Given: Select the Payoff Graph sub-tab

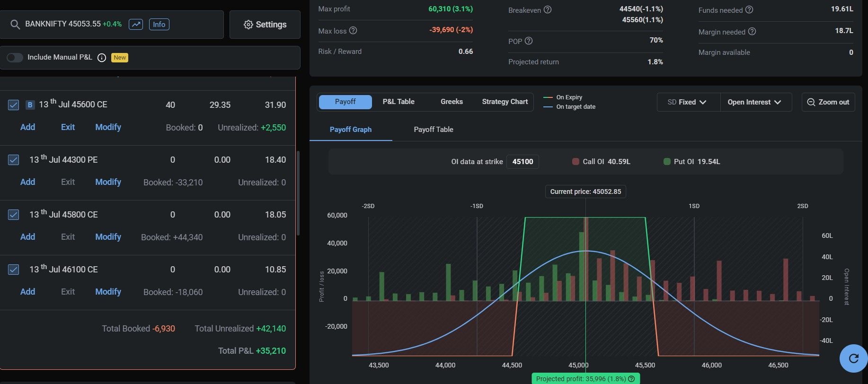Looking at the screenshot, I should 351,130.
